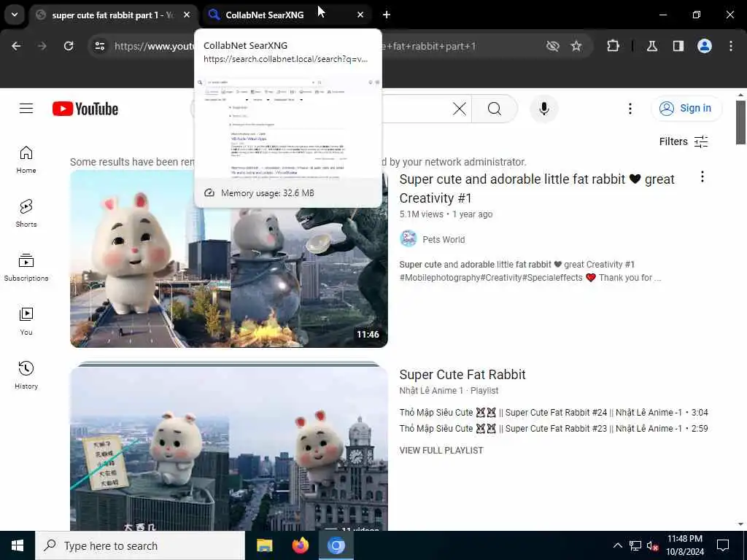Select the Chromium taskbar icon

pos(336,545)
